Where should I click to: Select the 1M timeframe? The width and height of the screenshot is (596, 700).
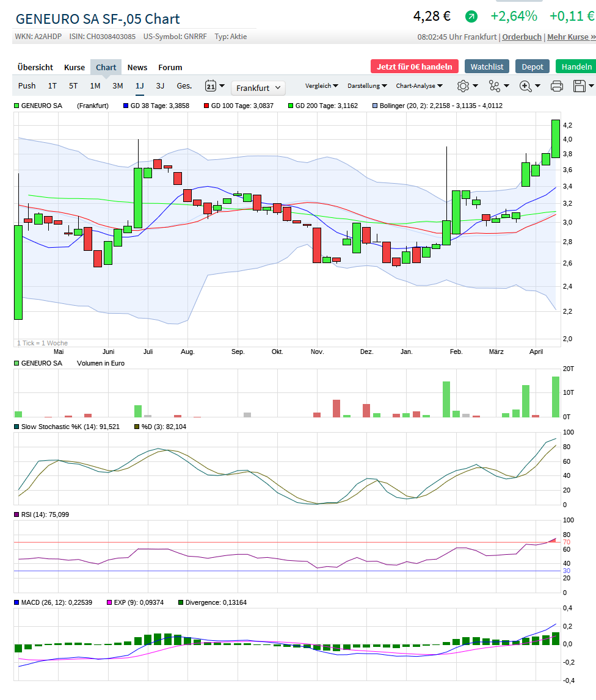pos(95,85)
